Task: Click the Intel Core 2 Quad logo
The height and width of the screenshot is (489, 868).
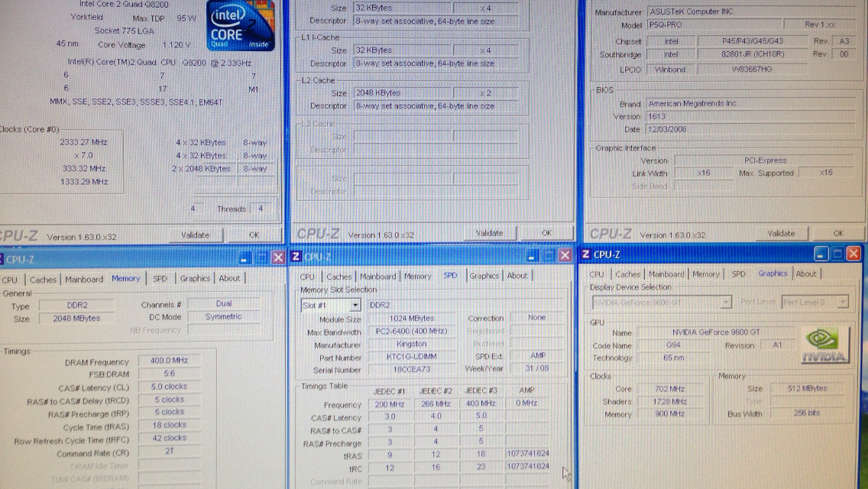Action: point(240,25)
